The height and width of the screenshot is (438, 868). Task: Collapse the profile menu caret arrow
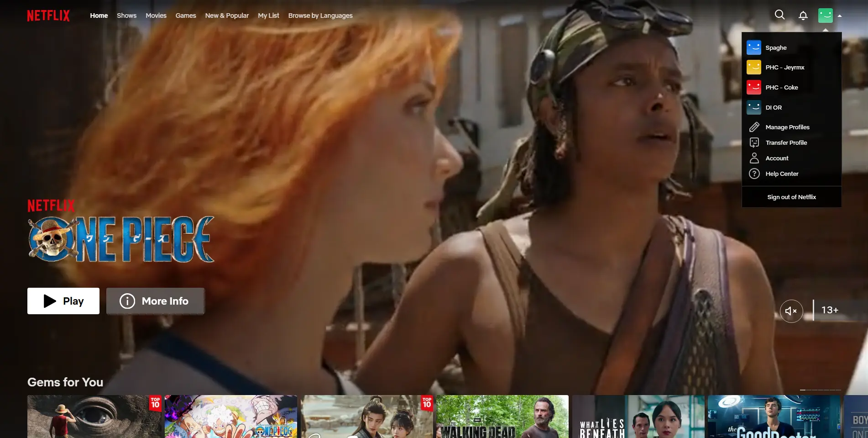pos(840,16)
